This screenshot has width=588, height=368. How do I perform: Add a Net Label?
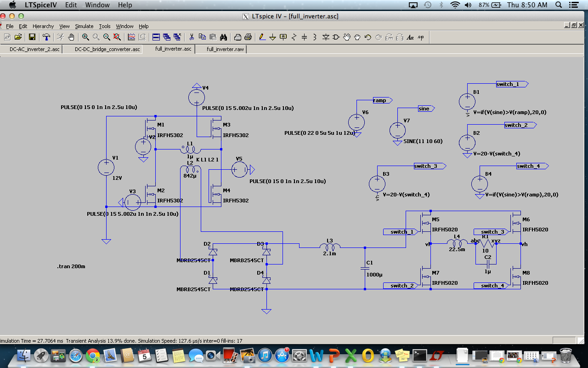click(283, 37)
